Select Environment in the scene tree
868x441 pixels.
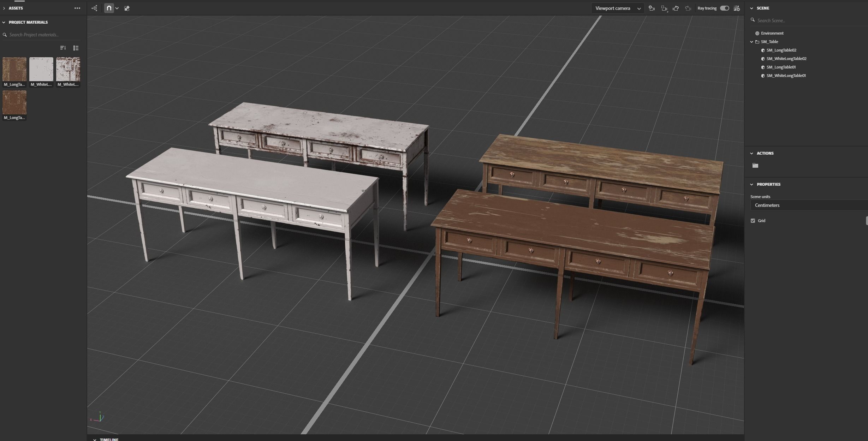click(x=772, y=33)
